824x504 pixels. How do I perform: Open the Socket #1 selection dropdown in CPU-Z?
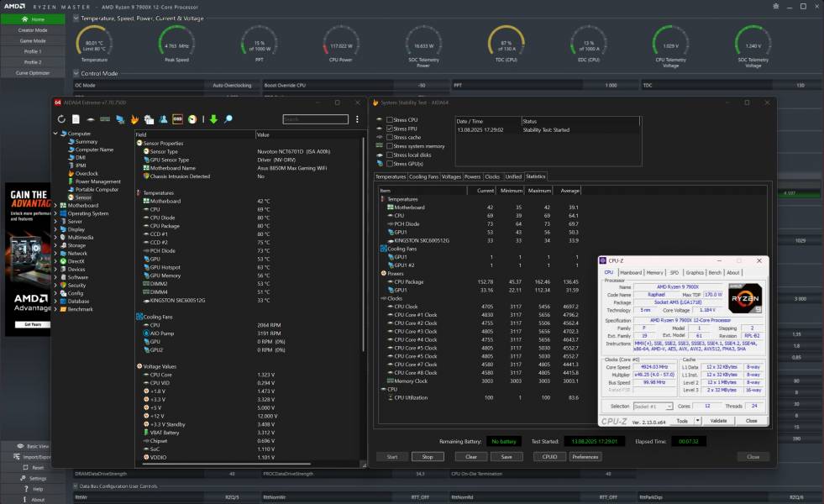pyautogui.click(x=669, y=406)
